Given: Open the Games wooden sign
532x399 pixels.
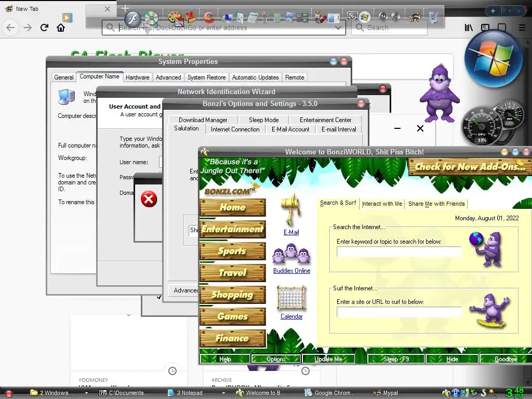Looking at the screenshot, I should click(x=233, y=316).
